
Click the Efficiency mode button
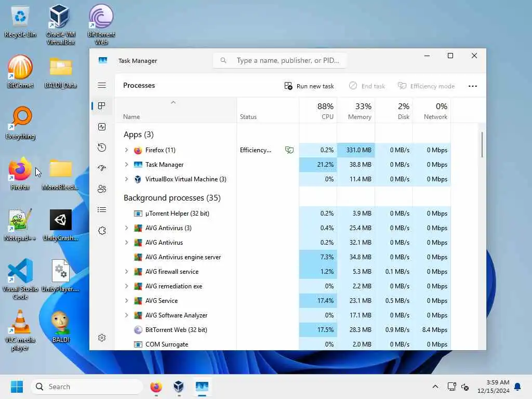426,86
